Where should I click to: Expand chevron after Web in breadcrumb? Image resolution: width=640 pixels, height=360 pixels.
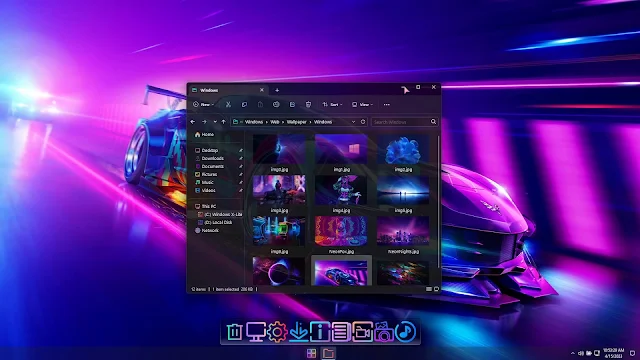point(283,122)
